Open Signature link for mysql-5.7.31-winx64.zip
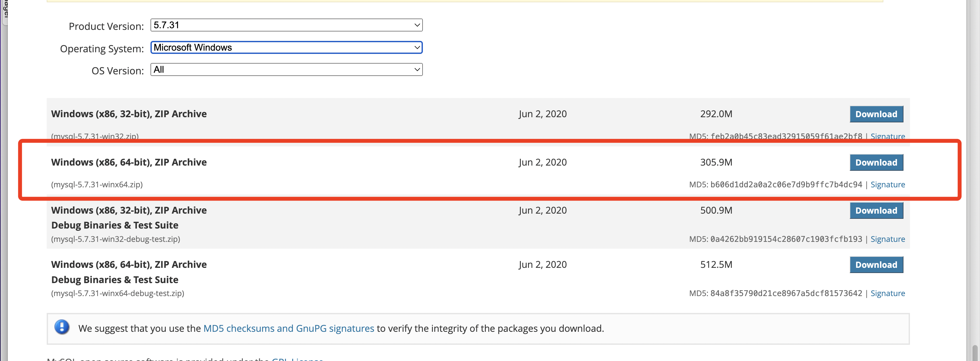 pos(887,185)
